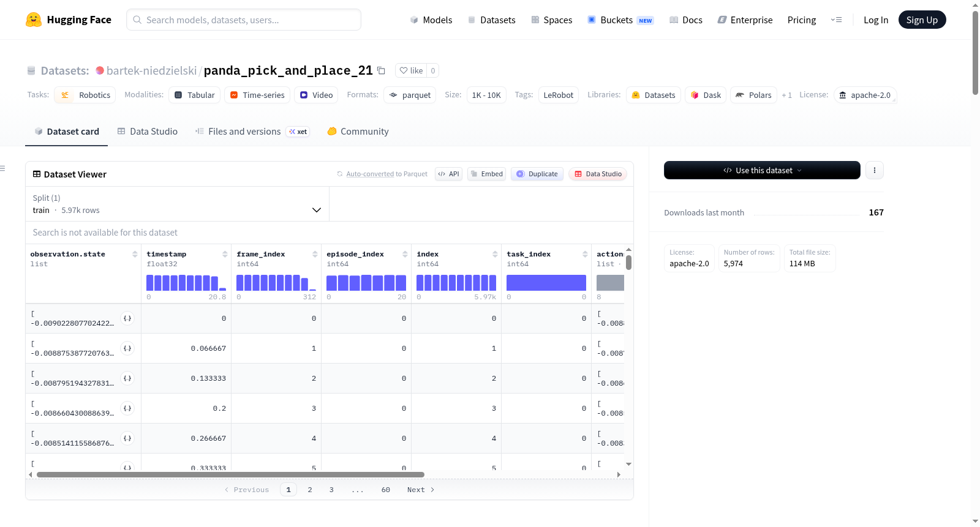
Task: Click the bartek-niedzielski avatar icon
Action: click(x=100, y=70)
